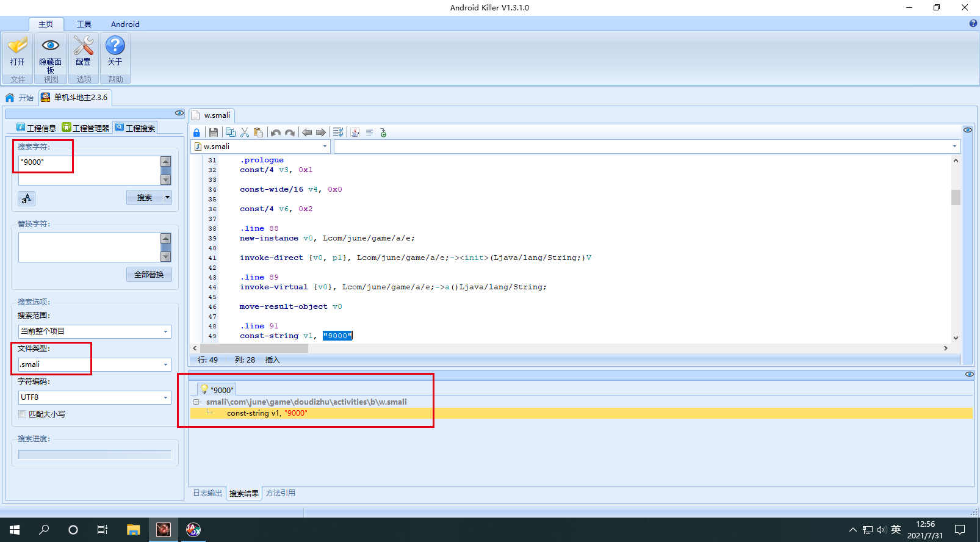Click the editor vertical scrollbar thumb

click(956, 197)
